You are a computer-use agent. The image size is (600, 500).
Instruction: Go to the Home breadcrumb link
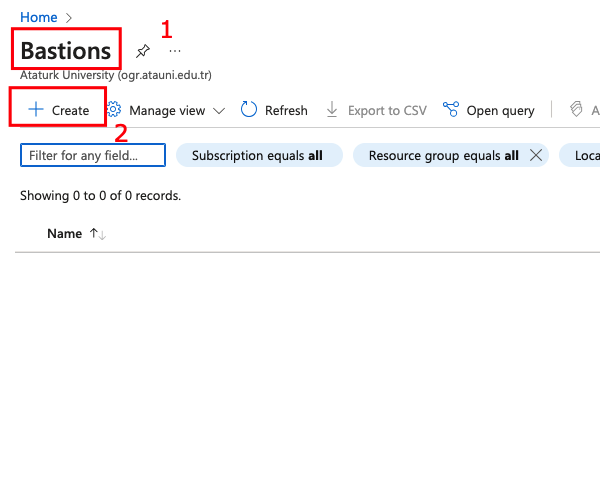pyautogui.click(x=38, y=17)
